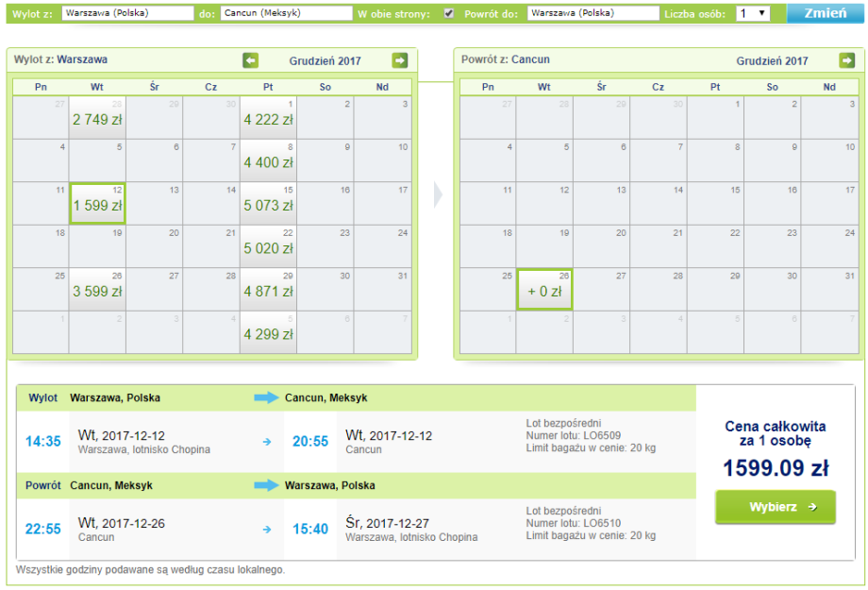Screen dimensions: 868x590
Task: Choose departure on Dec 22 for 5 020 zł
Action: 269,247
